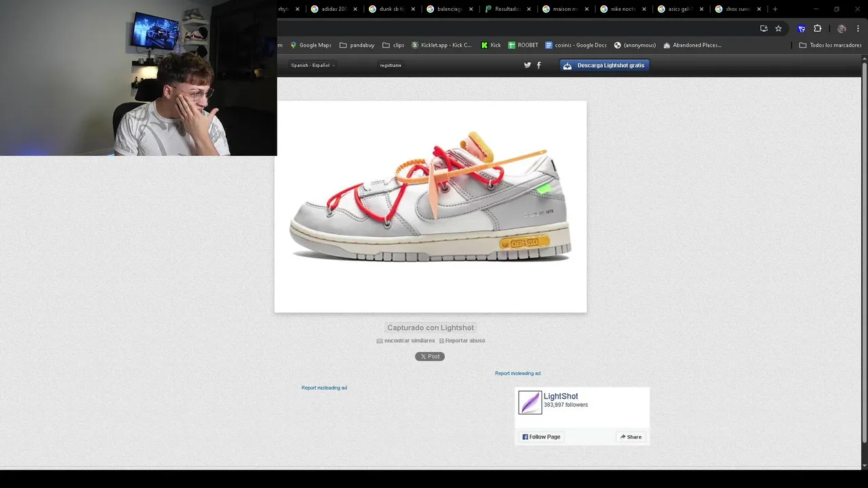Click the Descarga Lightshot gratis button
Screen dimensions: 868x488
pyautogui.click(x=605, y=65)
